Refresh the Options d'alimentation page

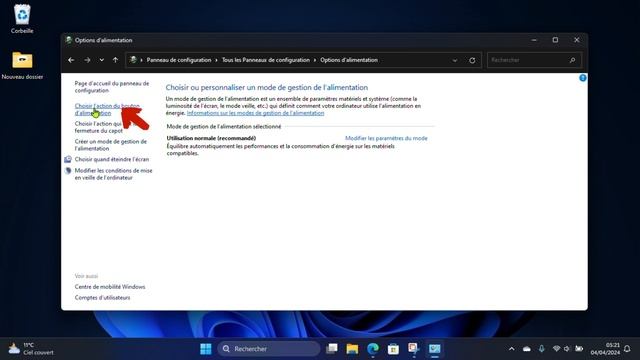click(x=472, y=60)
